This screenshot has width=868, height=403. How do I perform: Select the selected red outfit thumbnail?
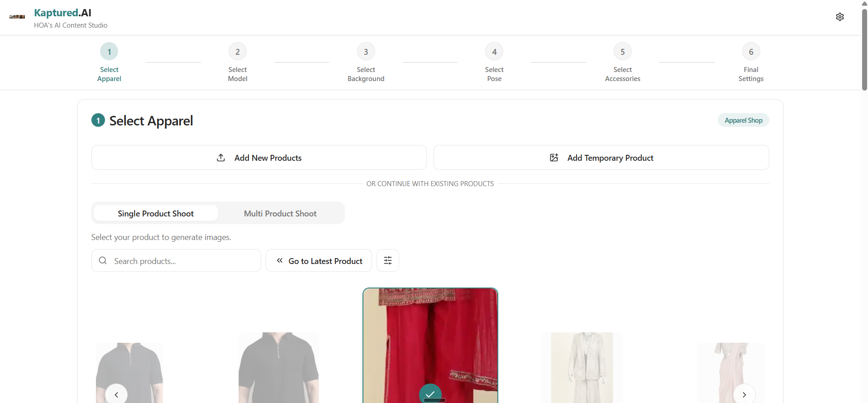pos(430,345)
